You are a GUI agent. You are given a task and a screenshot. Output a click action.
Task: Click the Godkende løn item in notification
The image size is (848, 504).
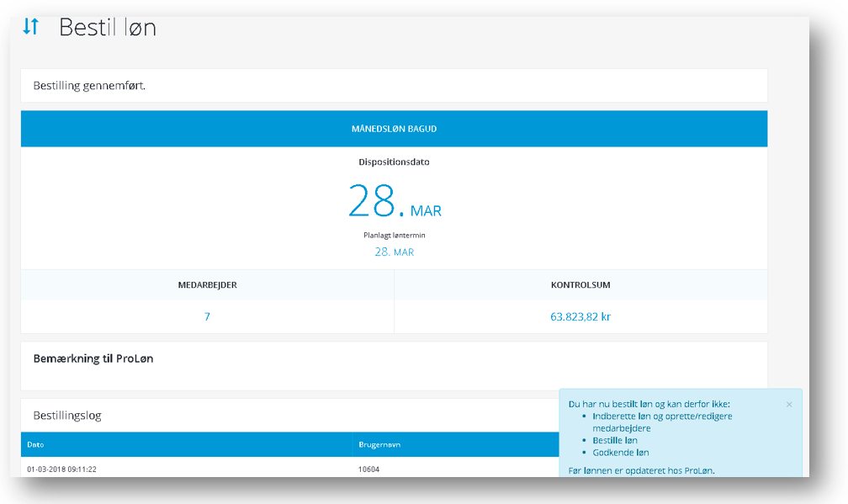point(620,453)
